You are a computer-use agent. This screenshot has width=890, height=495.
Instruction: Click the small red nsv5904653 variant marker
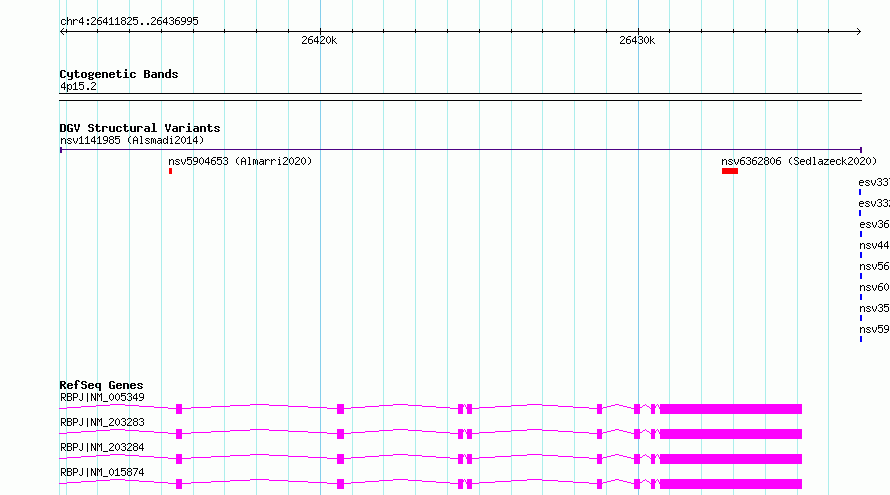170,171
